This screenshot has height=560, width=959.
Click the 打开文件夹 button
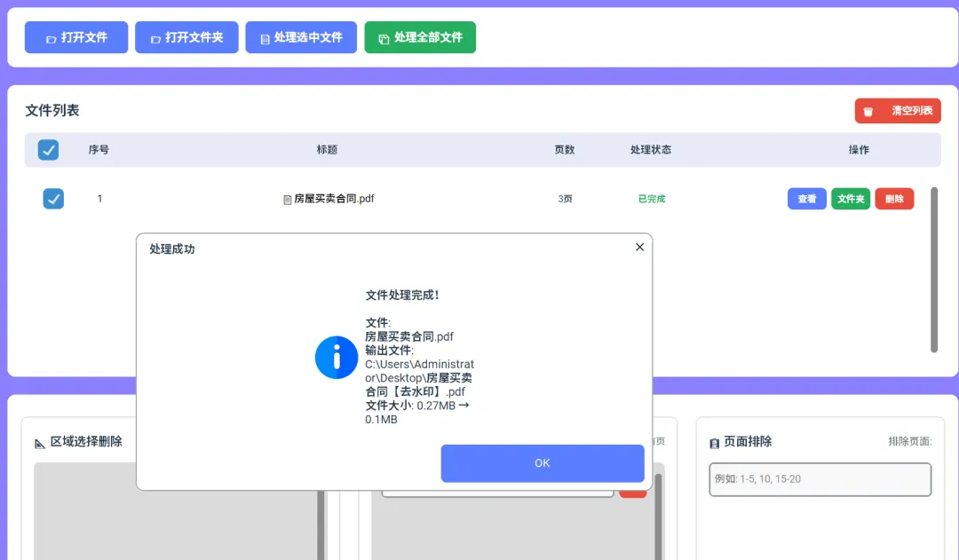186,37
